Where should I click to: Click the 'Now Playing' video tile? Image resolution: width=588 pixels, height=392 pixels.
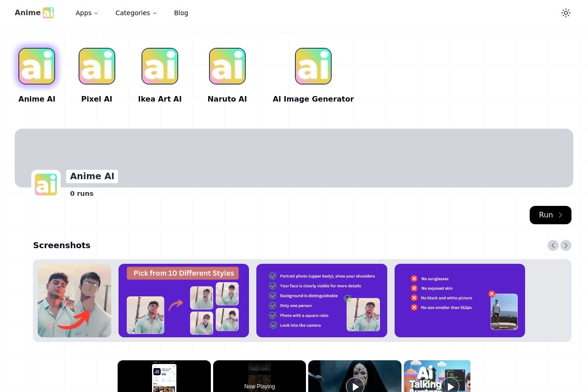[260, 376]
